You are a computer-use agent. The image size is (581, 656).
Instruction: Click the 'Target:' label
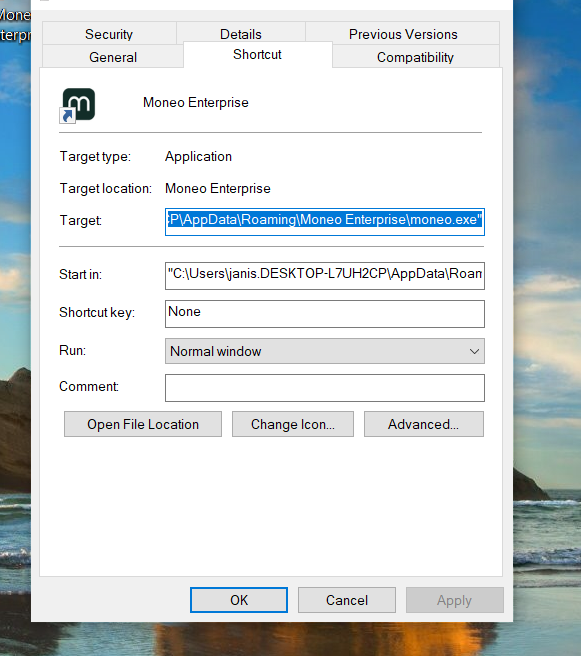[x=80, y=220]
